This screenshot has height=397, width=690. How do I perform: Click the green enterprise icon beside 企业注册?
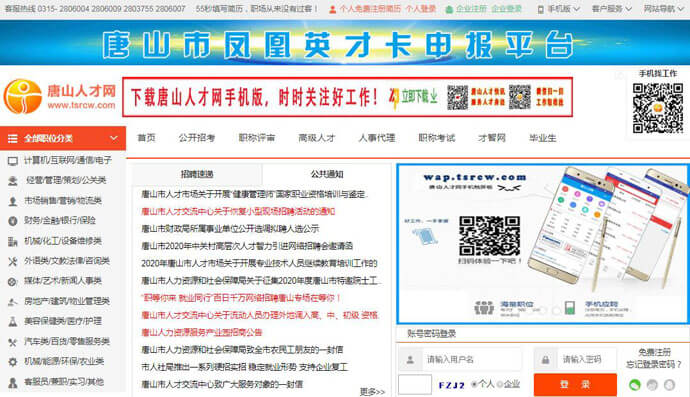449,9
